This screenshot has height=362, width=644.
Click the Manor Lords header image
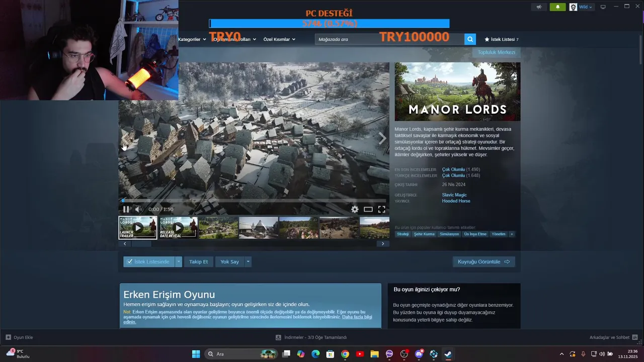(457, 92)
